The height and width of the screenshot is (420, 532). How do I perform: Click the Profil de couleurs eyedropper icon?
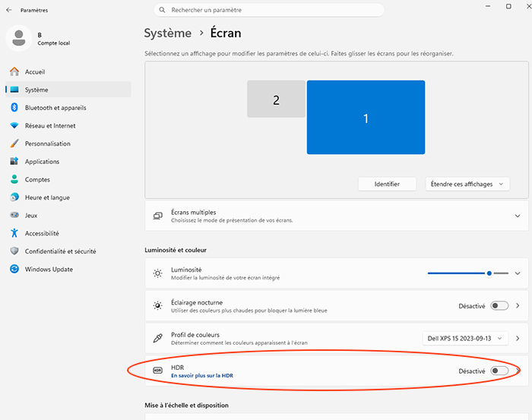click(x=158, y=338)
